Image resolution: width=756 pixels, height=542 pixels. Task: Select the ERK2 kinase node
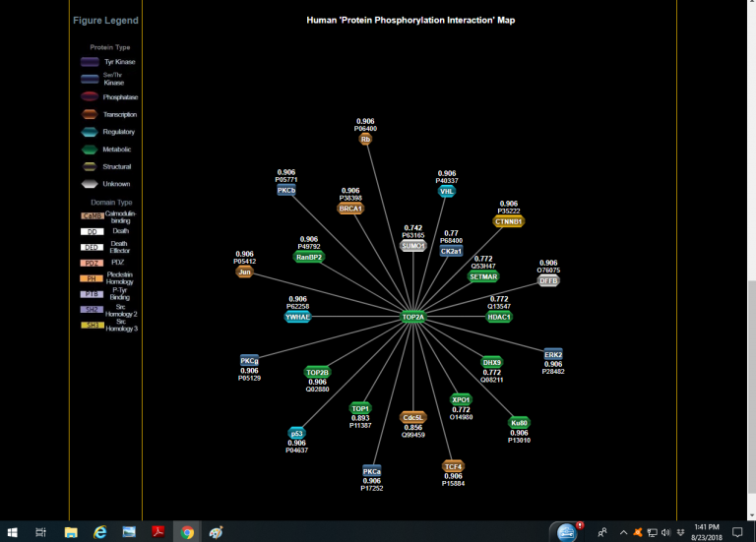pos(553,354)
